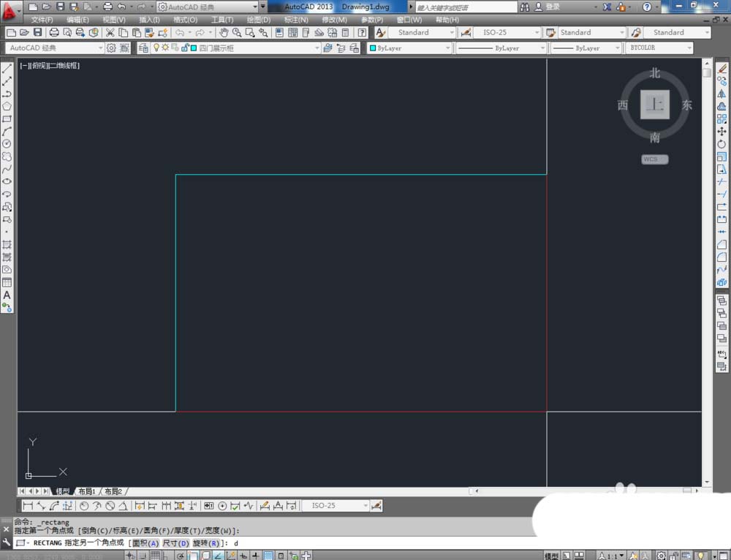Screen dimensions: 731x560
Task: Switch to the 布局2 layout tab
Action: (x=113, y=491)
